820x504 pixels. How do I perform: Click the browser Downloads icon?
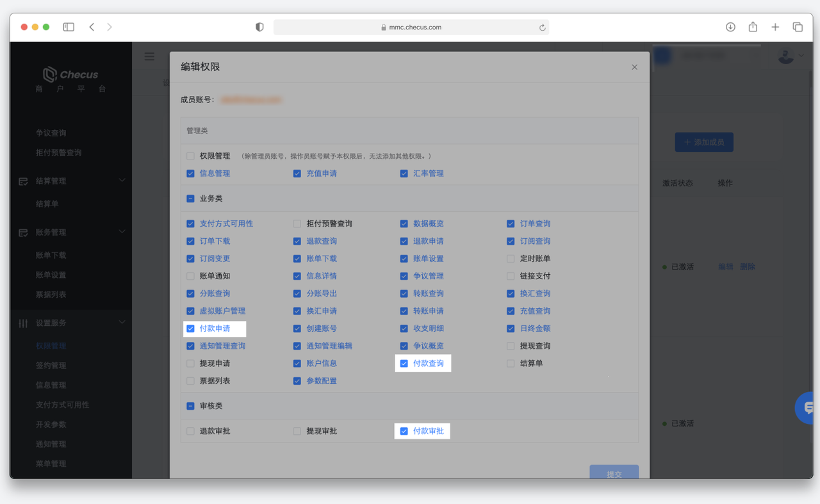(730, 27)
